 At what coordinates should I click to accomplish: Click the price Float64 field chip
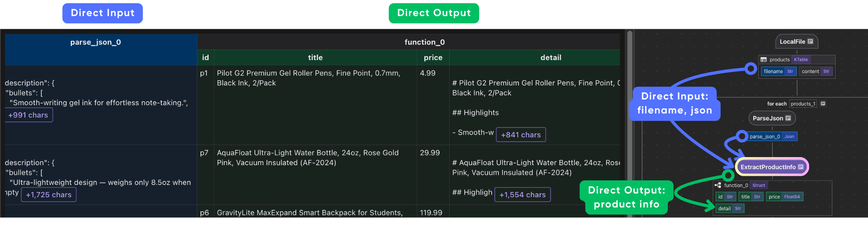click(784, 196)
